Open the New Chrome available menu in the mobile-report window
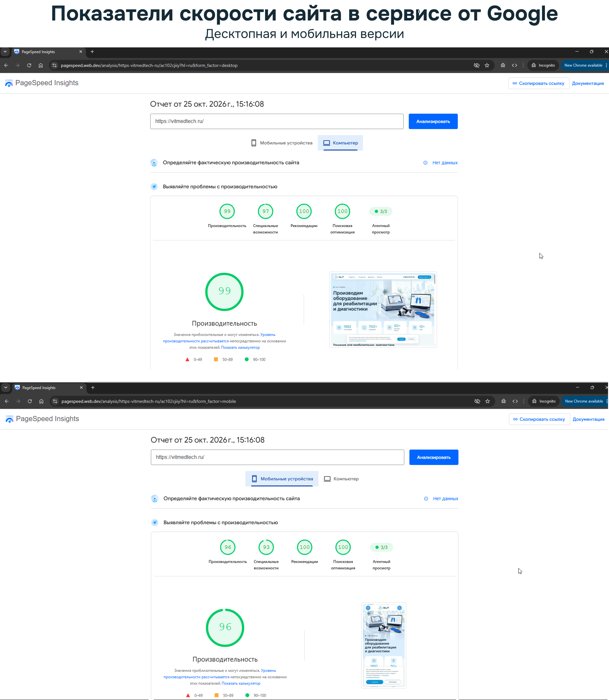The image size is (609, 700). click(x=585, y=402)
